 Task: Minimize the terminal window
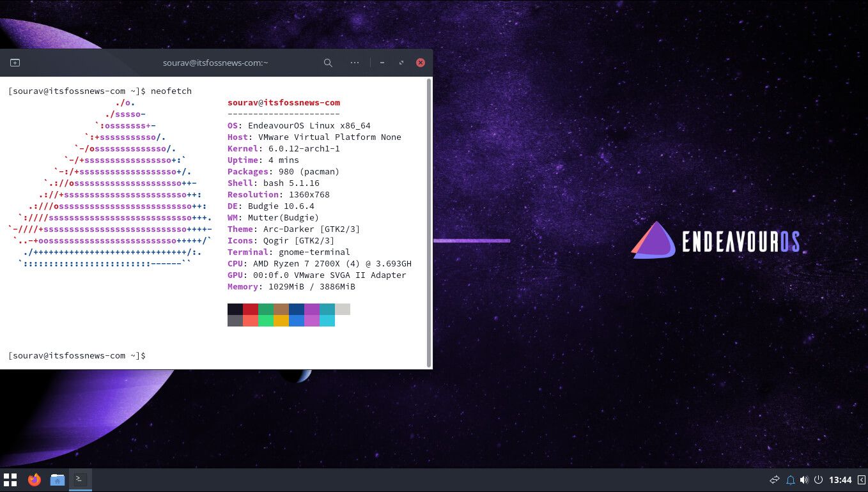[x=382, y=63]
